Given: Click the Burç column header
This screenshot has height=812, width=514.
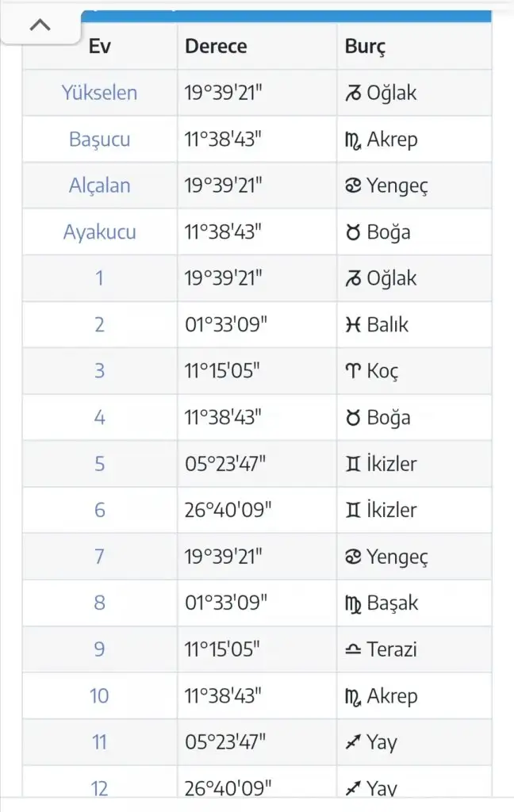Looking at the screenshot, I should 364,46.
